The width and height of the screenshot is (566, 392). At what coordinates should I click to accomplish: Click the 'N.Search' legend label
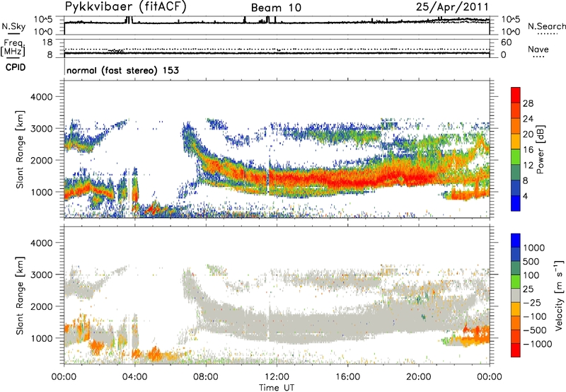coord(546,26)
